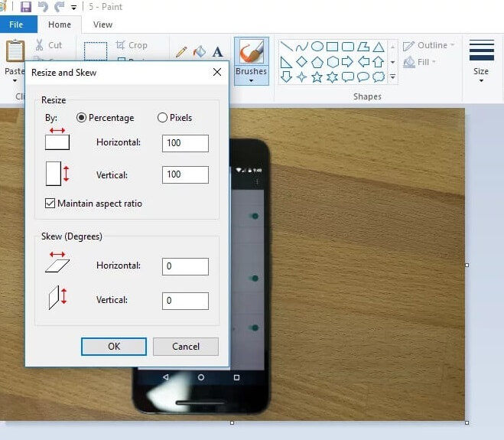Click the Resize Vertical input field
Viewport: 504px width, 440px height.
pyautogui.click(x=185, y=174)
